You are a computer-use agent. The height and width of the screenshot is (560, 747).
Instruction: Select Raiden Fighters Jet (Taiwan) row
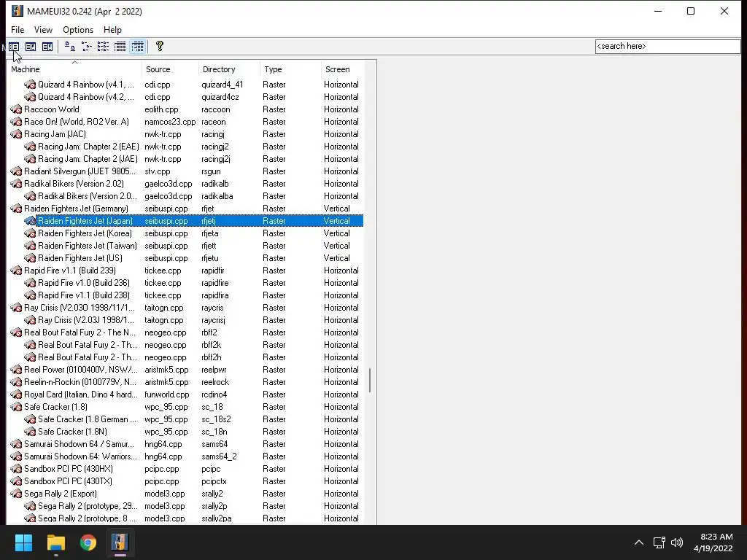(185, 246)
